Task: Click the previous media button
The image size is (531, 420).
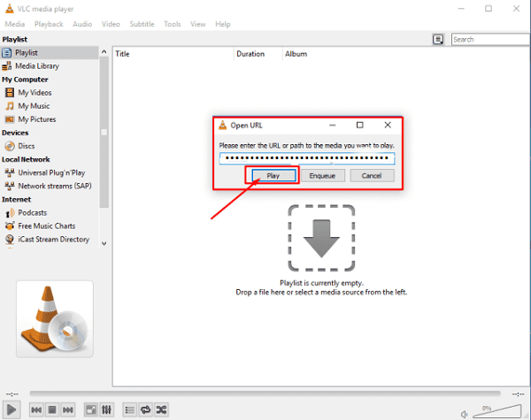Action: tap(36, 410)
